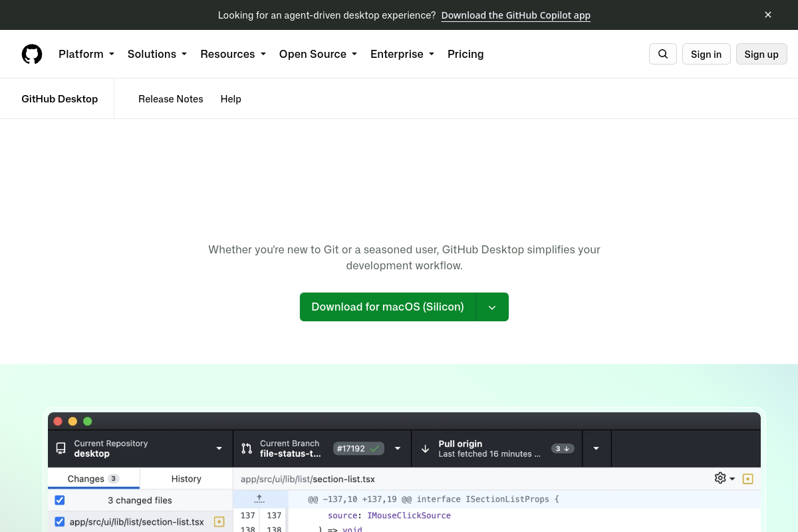Follow Download the GitHub Copilot app link
The width and height of the screenshot is (798, 532).
pyautogui.click(x=516, y=15)
